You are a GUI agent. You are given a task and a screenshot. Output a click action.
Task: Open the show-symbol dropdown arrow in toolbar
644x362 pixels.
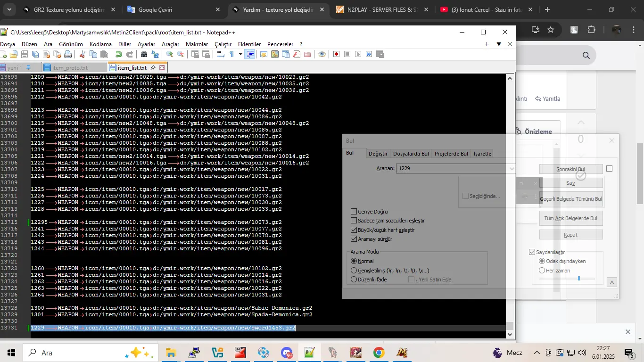point(240,54)
